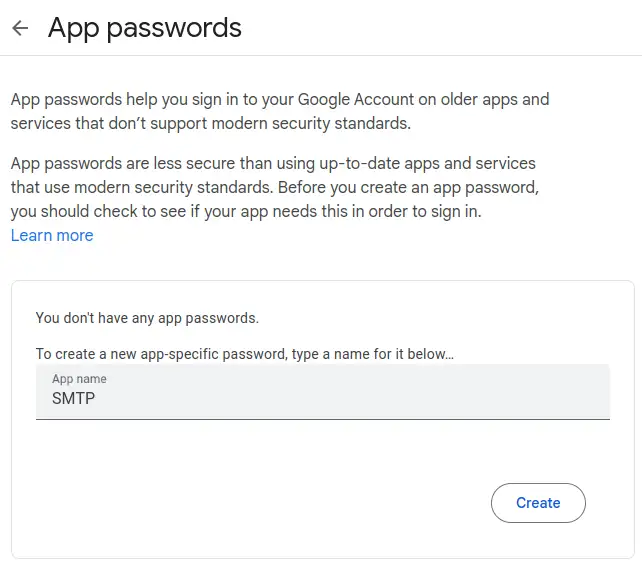Click the word "passwords" in the page title

click(x=174, y=29)
